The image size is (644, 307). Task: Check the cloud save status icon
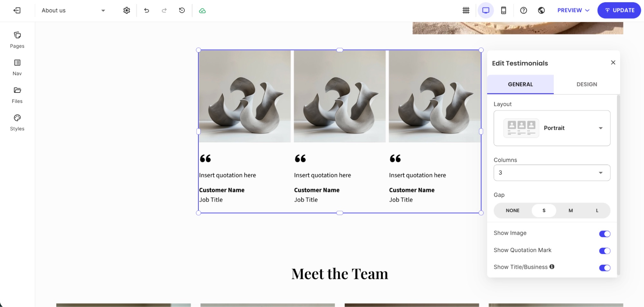pos(202,11)
